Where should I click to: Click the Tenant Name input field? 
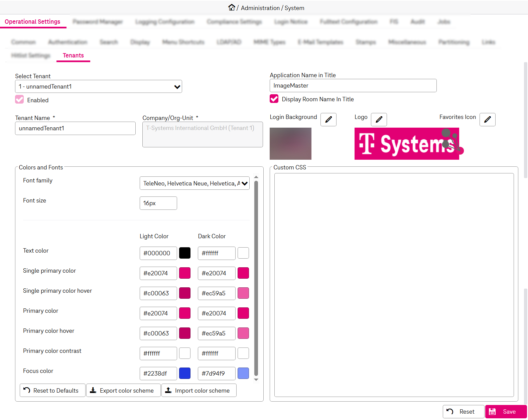(75, 128)
